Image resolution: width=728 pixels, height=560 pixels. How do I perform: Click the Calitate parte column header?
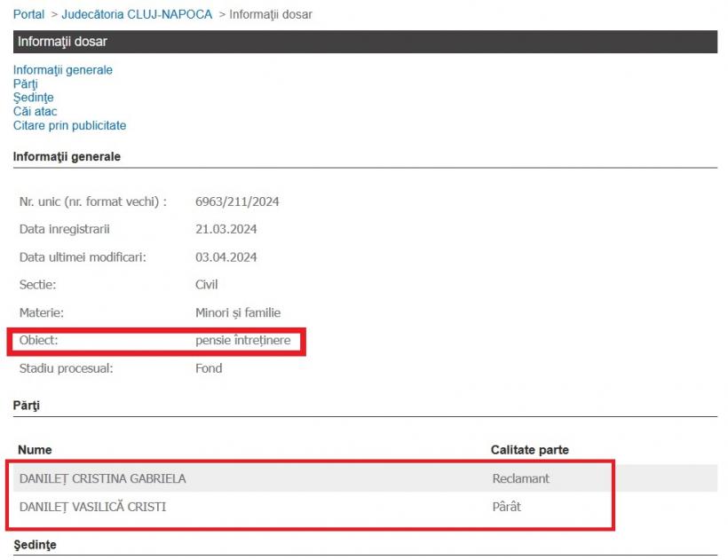coord(529,450)
